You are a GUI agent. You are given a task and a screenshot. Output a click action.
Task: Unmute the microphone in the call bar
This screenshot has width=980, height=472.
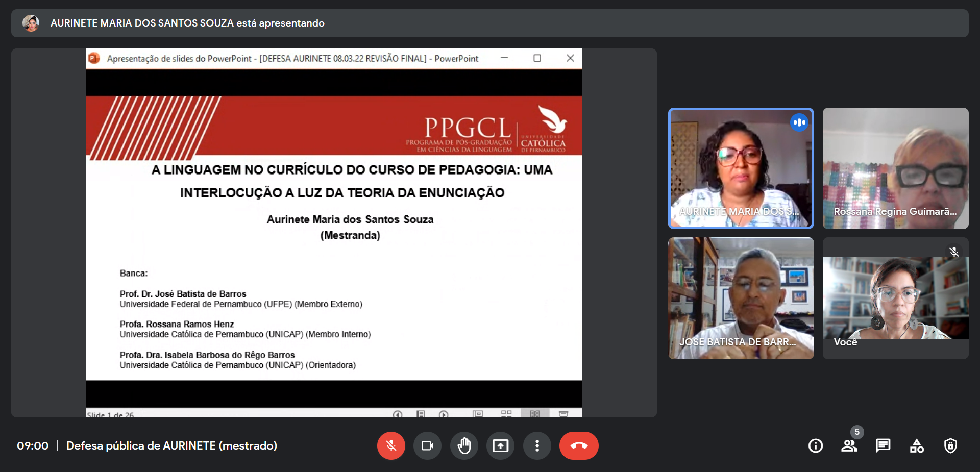tap(391, 445)
